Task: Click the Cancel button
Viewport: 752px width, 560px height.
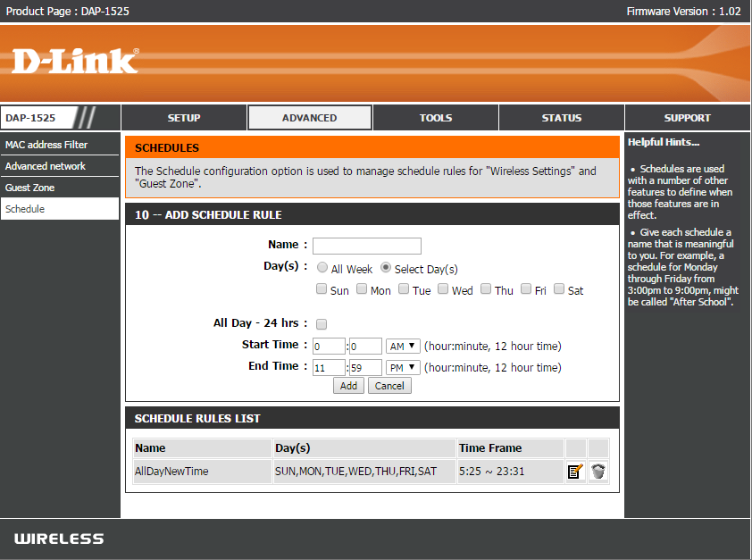Action: (x=389, y=386)
